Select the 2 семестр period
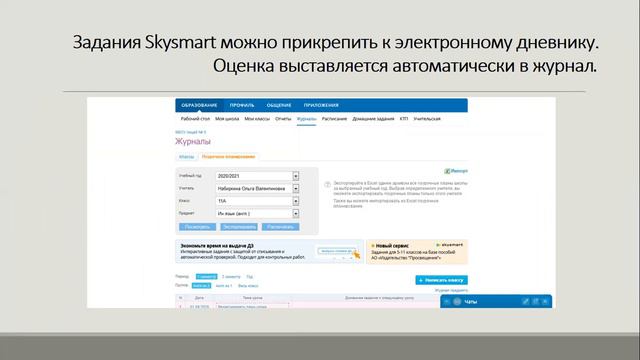 tap(231, 277)
